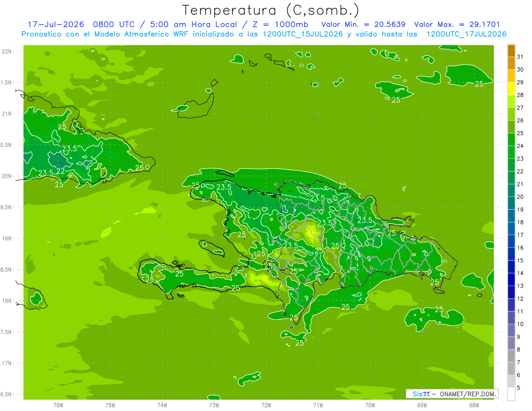Click the gray color bar segment between 6 and 7
Screen dimensions: 532x411
[511, 368]
